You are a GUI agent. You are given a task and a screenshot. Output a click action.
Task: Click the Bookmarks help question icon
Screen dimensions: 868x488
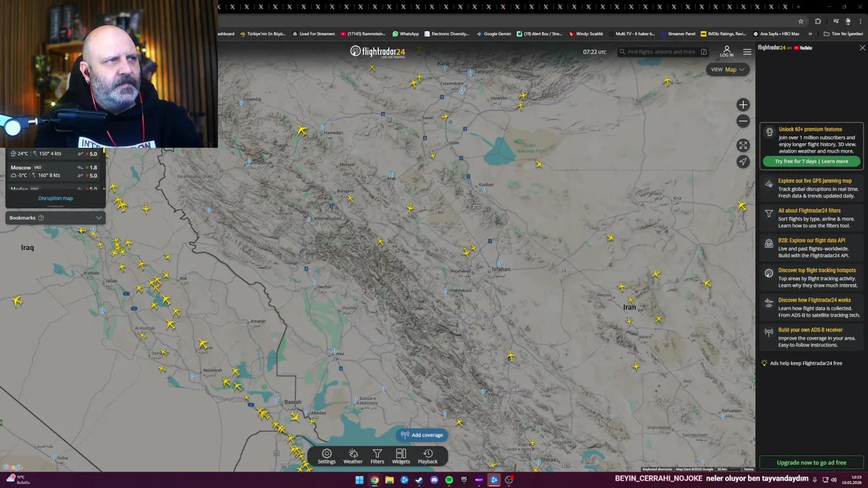click(x=41, y=218)
